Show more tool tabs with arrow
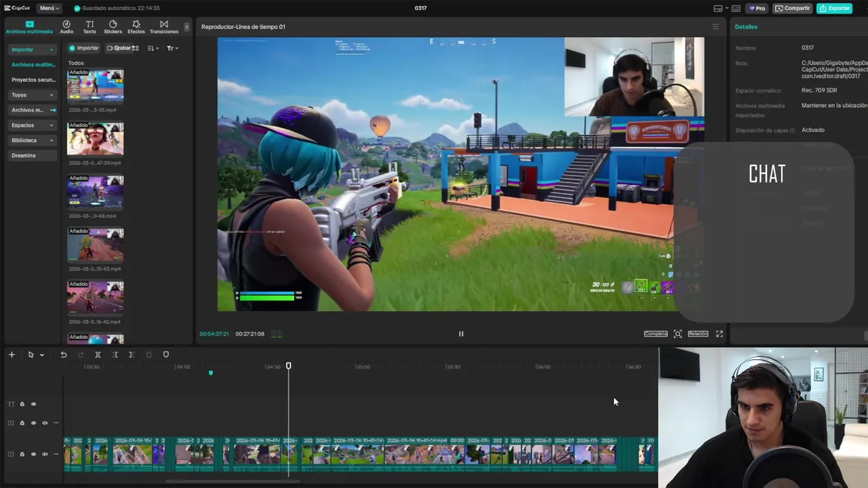868x488 pixels. tap(186, 26)
